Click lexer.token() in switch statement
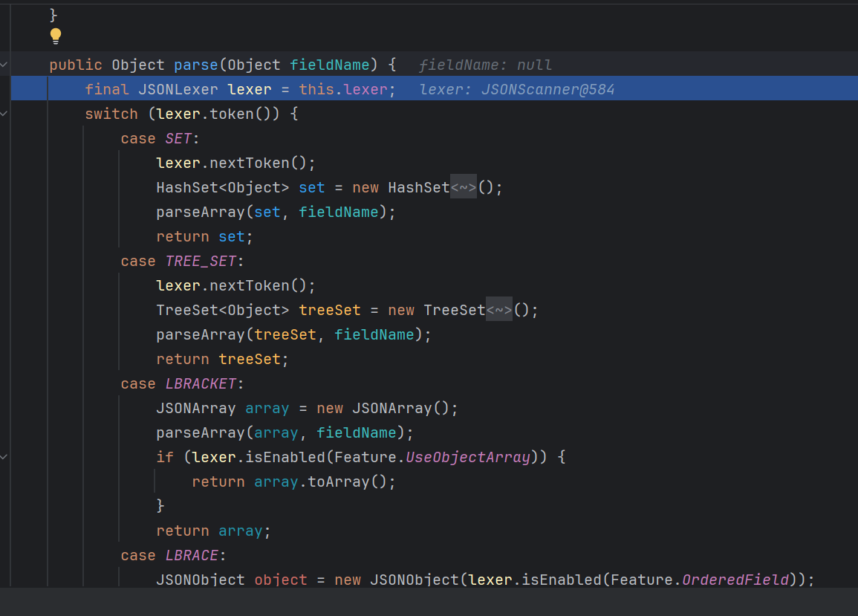 click(x=227, y=114)
